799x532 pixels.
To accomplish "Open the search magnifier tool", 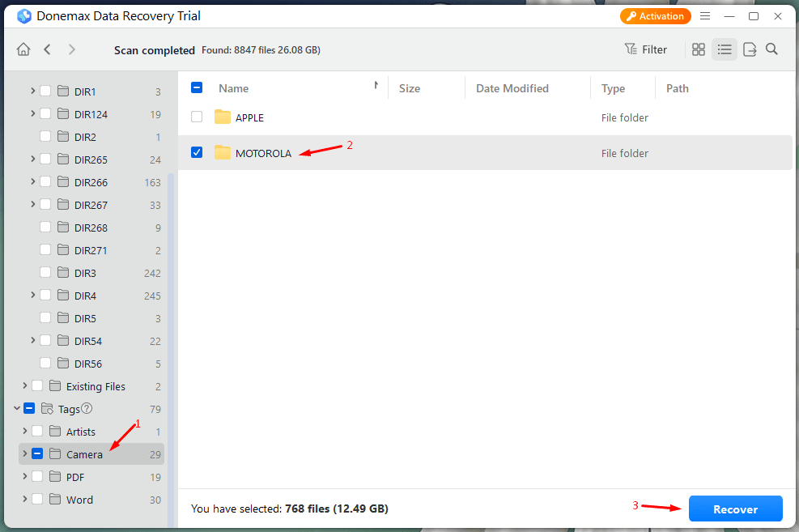I will (x=772, y=49).
